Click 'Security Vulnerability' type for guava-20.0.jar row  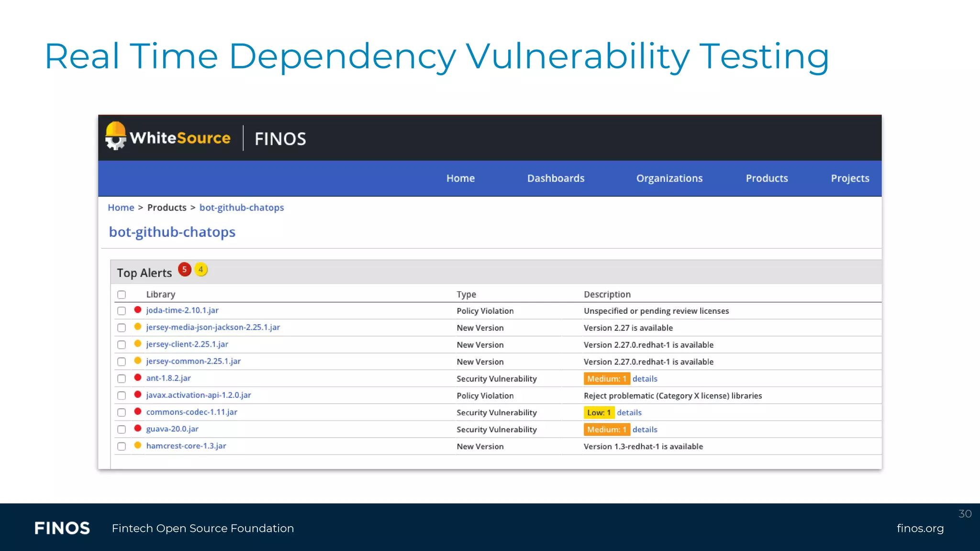(x=497, y=430)
